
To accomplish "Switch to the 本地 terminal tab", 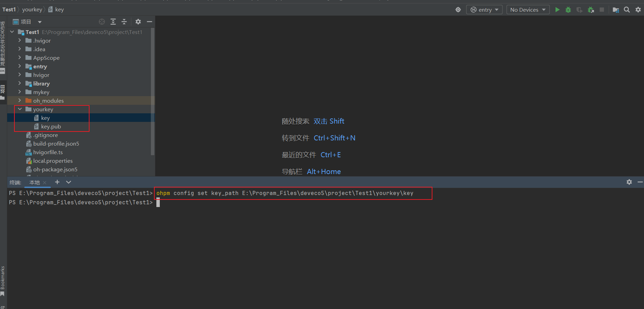I will [x=35, y=182].
